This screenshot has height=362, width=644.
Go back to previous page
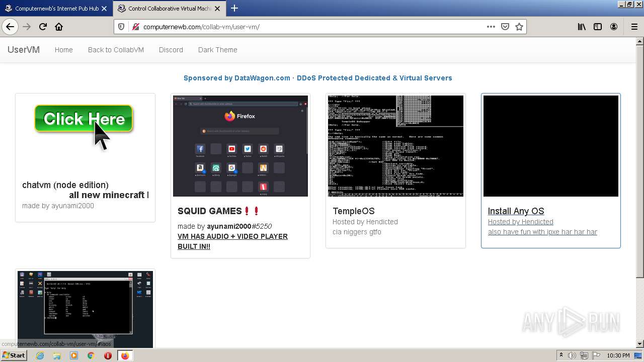pyautogui.click(x=10, y=27)
